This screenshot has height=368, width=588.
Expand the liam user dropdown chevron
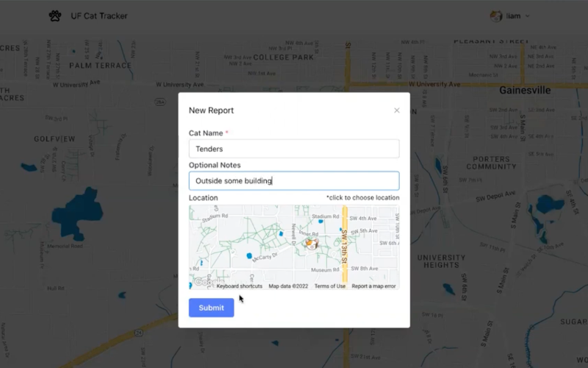click(x=527, y=16)
